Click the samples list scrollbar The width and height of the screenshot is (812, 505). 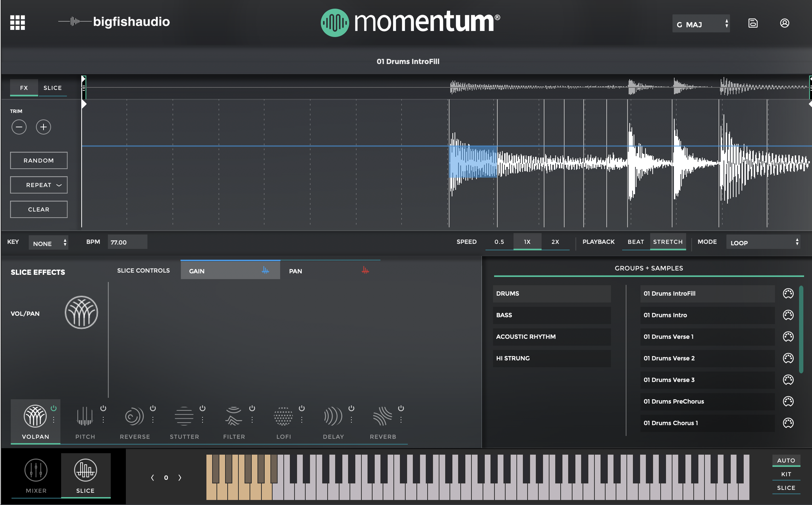(801, 329)
